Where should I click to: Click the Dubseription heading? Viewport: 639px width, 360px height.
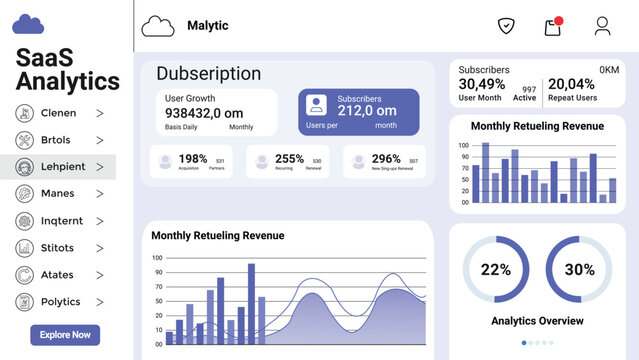click(x=209, y=74)
